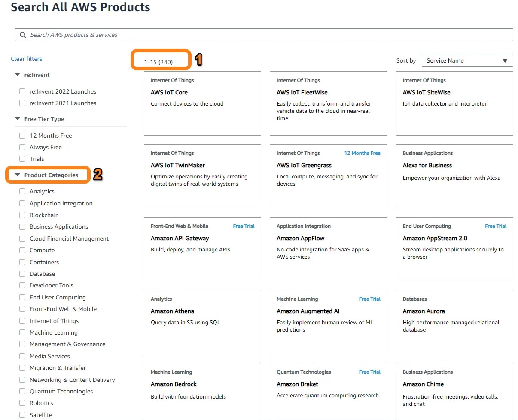This screenshot has height=420, width=518.
Task: Select the Machine Learning category checkbox
Action: pos(22,332)
